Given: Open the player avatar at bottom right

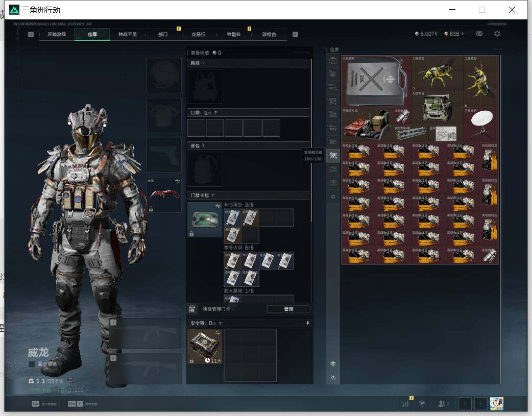Looking at the screenshot, I should click(497, 404).
